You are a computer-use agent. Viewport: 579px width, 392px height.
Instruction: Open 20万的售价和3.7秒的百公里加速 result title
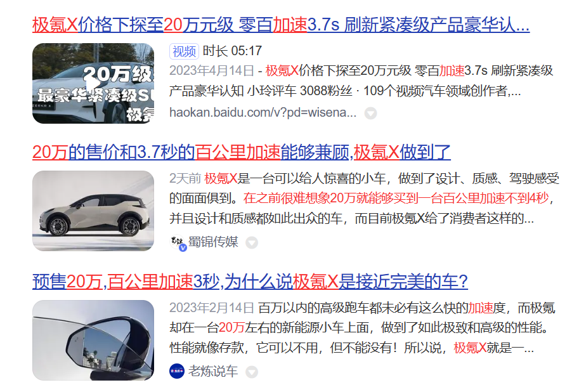pos(241,152)
